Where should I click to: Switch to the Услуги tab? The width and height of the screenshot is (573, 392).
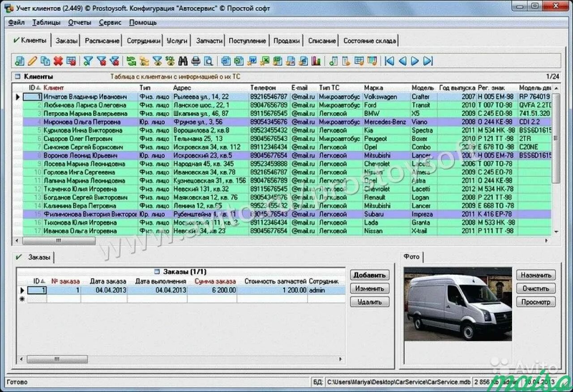(177, 41)
